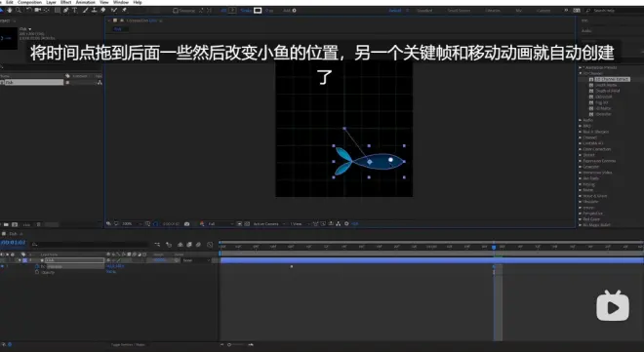Click the snapshot camera icon below viewer
This screenshot has width=644, height=352.
coord(187,224)
